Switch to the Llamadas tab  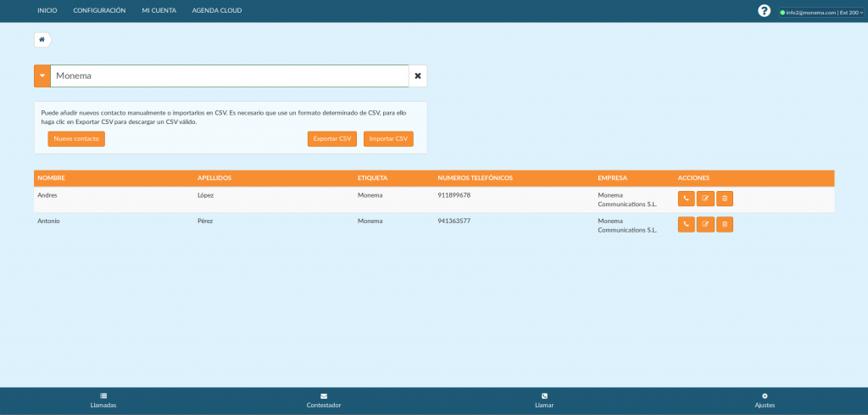[103, 401]
